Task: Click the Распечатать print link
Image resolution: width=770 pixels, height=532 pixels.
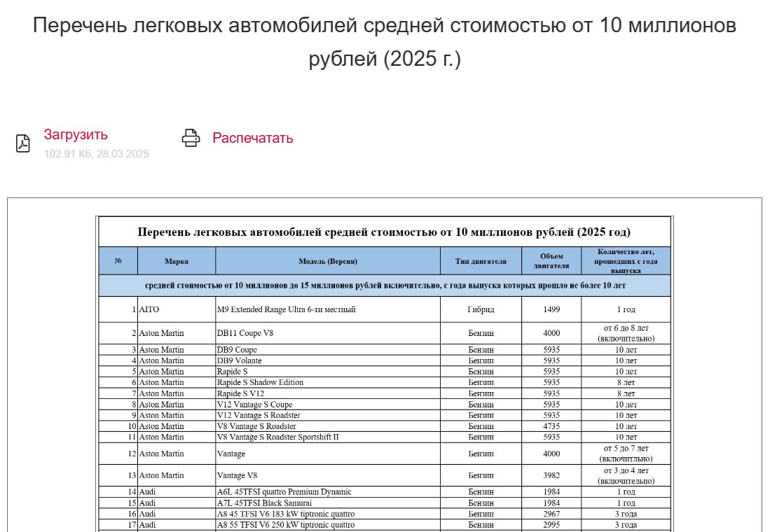Action: point(252,138)
